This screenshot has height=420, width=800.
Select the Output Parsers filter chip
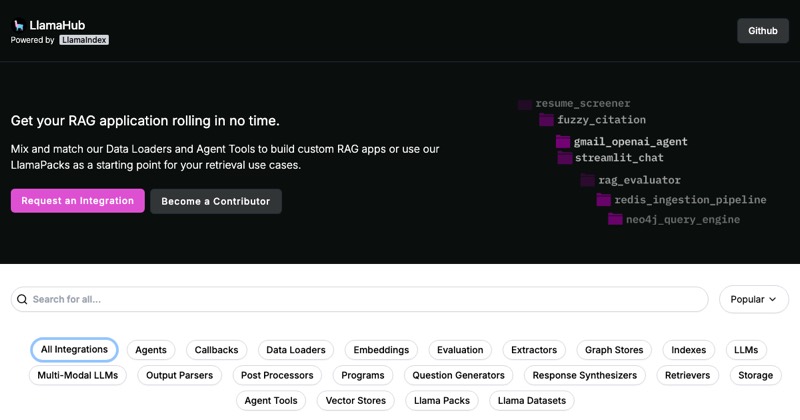[x=180, y=375]
